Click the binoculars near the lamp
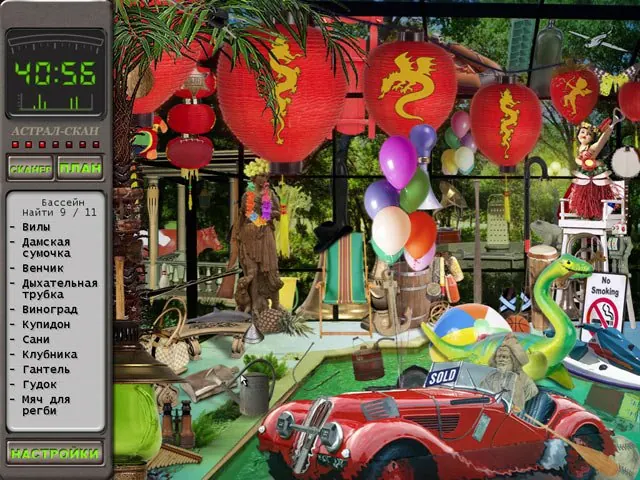 pyautogui.click(x=177, y=424)
